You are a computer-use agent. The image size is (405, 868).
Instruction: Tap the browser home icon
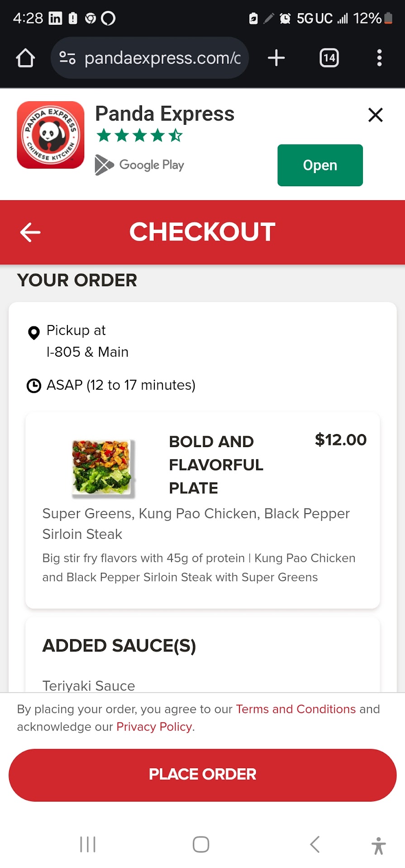pos(25,58)
